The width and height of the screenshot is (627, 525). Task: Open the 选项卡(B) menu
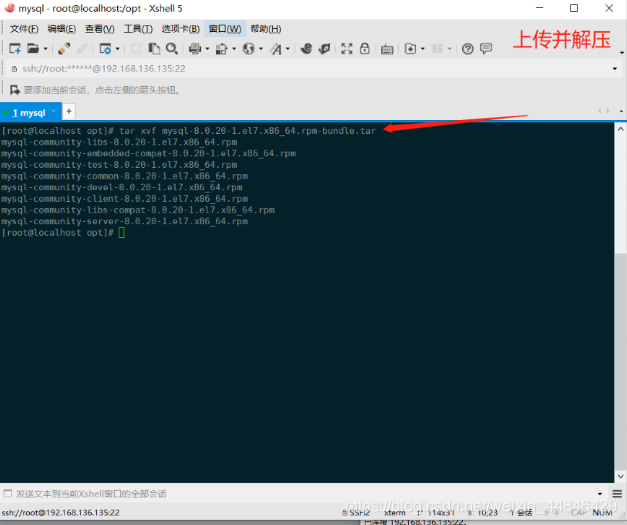coord(181,29)
